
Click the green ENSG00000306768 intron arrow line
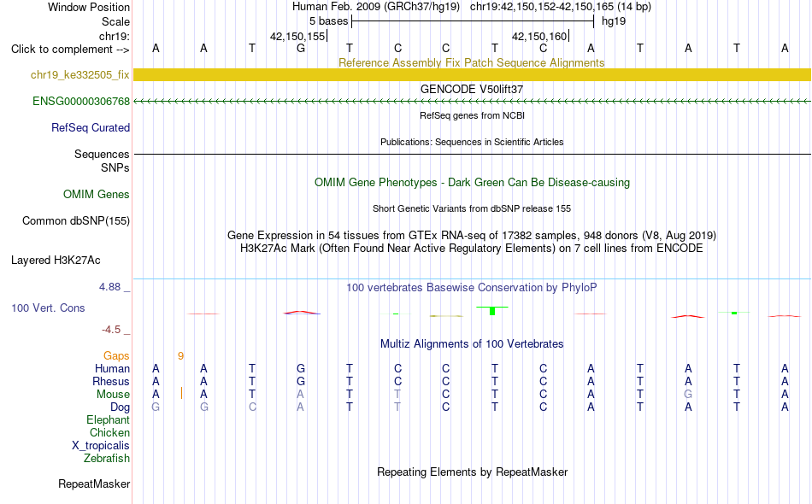(473, 102)
